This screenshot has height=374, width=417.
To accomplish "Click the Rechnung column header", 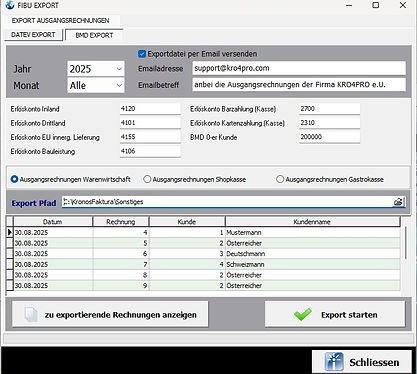I will point(121,222).
